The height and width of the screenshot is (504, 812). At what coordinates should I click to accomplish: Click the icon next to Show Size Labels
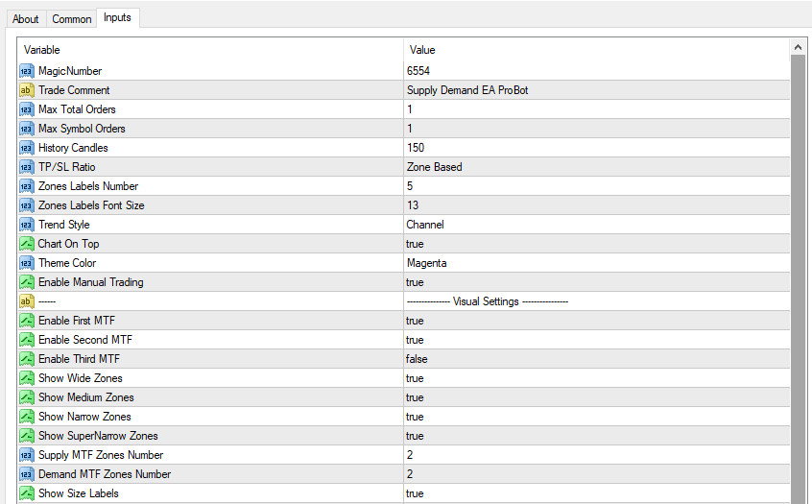pyautogui.click(x=27, y=493)
